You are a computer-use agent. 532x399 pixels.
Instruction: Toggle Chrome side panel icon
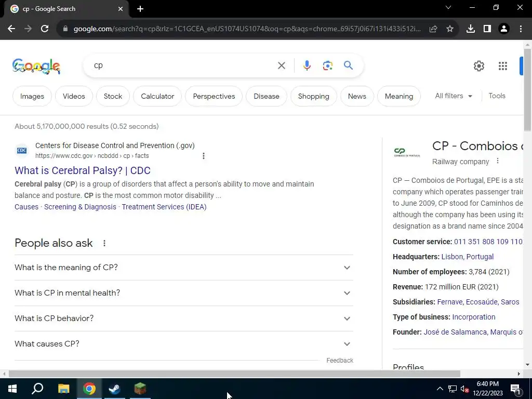(487, 29)
